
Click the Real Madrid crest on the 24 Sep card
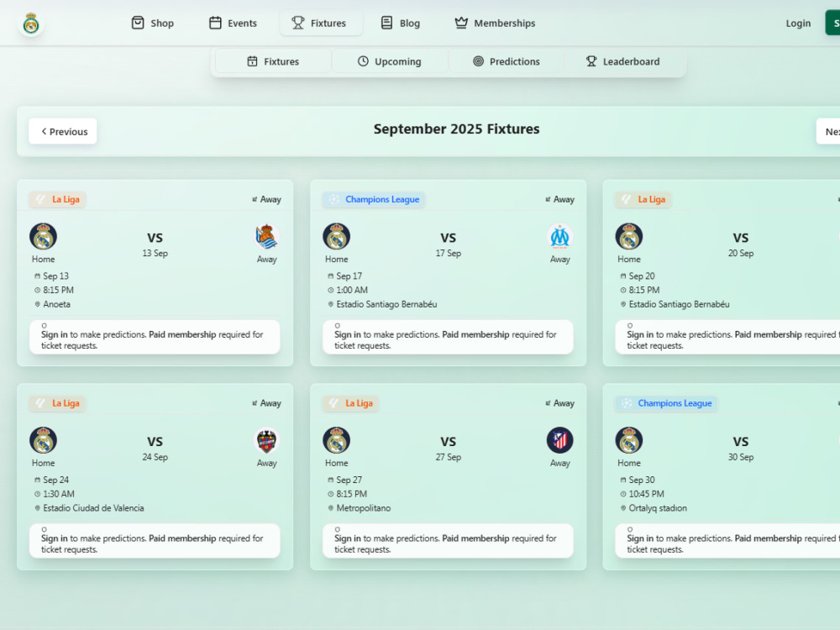44,440
